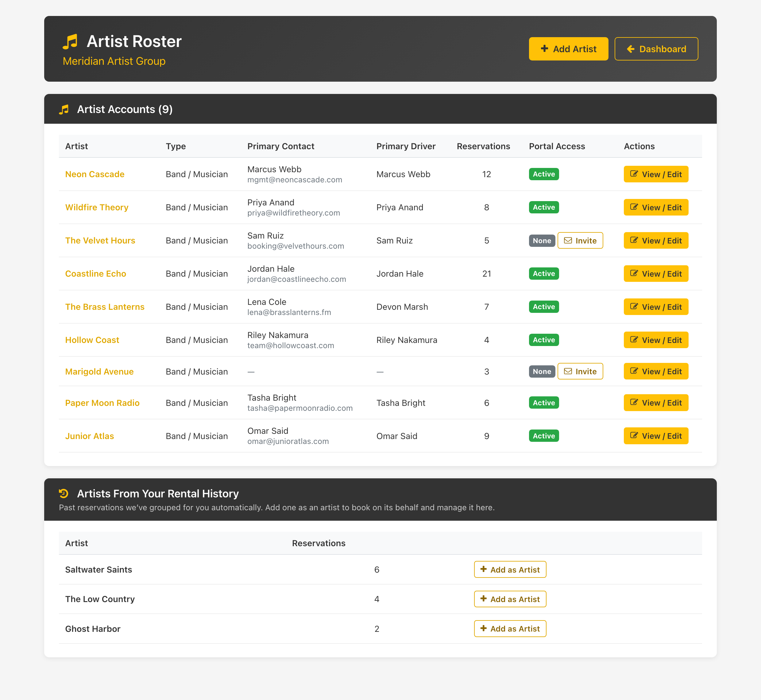
Task: Click the email lena@brasslanterns.fm
Action: 289,313
